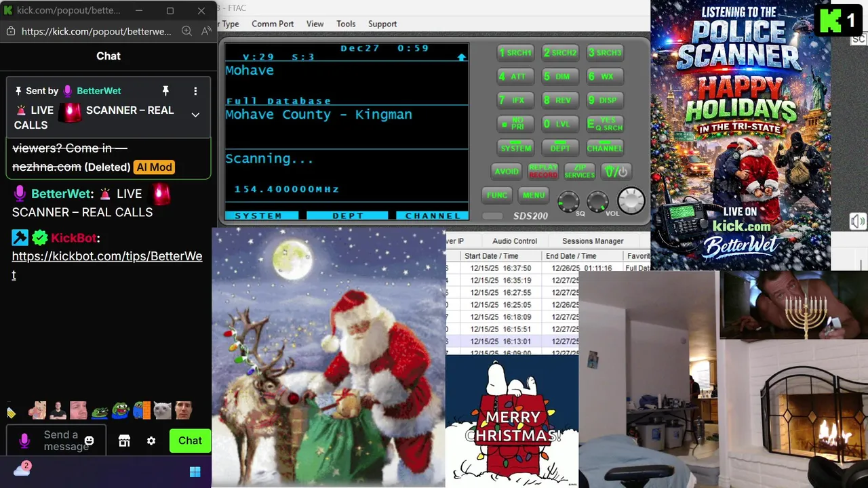Click the CHANNEL hold key on keypad

[x=605, y=148]
